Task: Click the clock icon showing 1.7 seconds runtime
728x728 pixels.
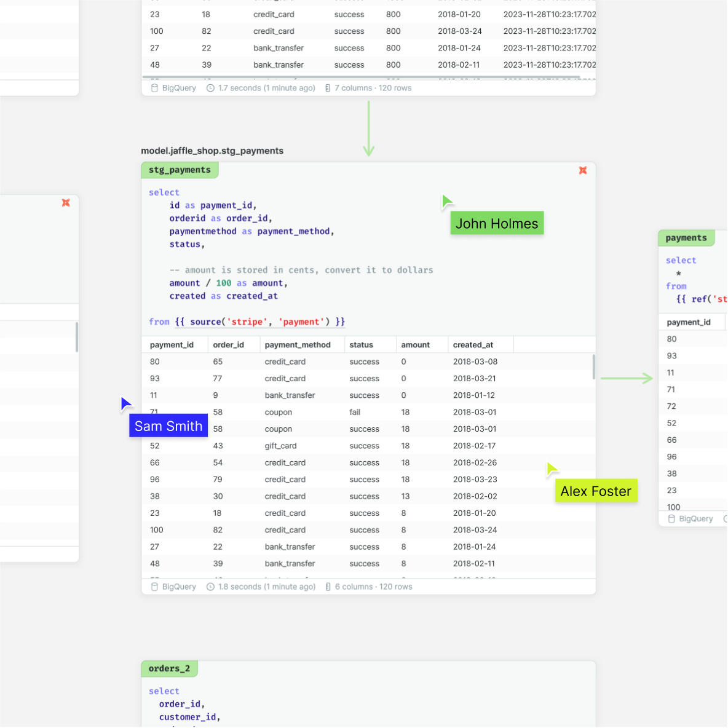Action: coord(210,88)
